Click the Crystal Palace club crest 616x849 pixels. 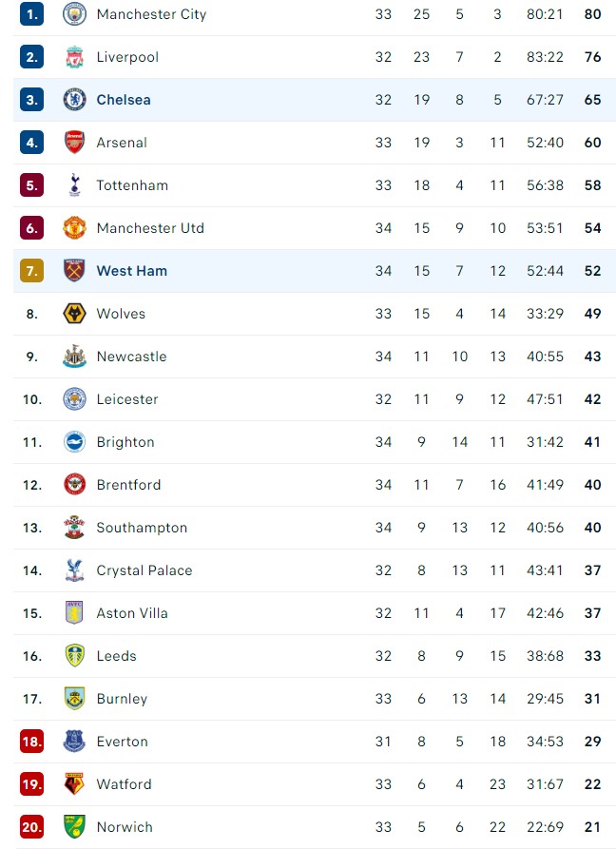coord(75,570)
